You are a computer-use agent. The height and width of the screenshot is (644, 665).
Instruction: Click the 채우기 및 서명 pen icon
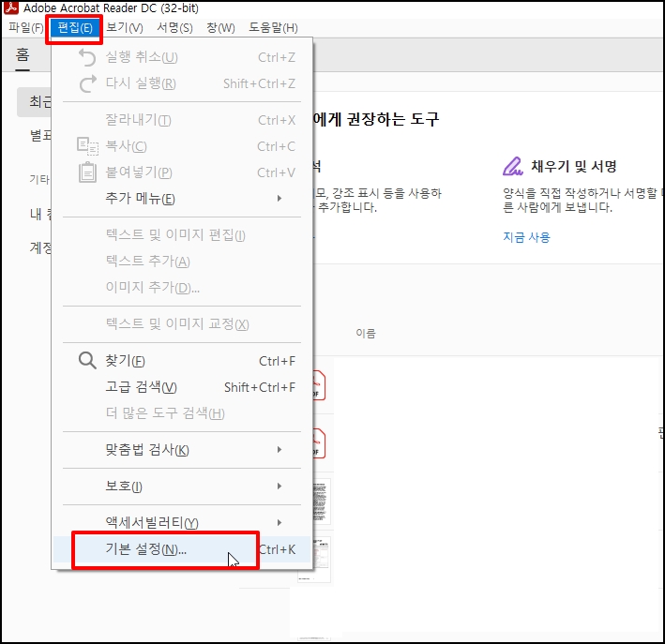pyautogui.click(x=513, y=166)
